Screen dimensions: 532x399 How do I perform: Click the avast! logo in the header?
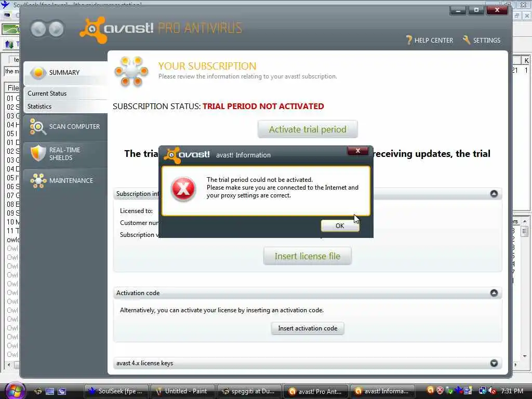[x=117, y=29]
